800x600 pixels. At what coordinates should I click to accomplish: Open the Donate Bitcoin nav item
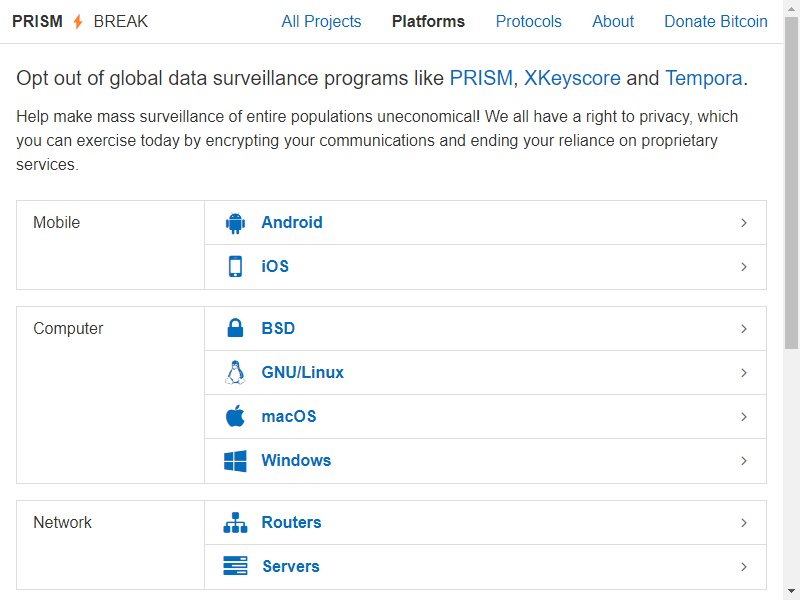(x=716, y=21)
